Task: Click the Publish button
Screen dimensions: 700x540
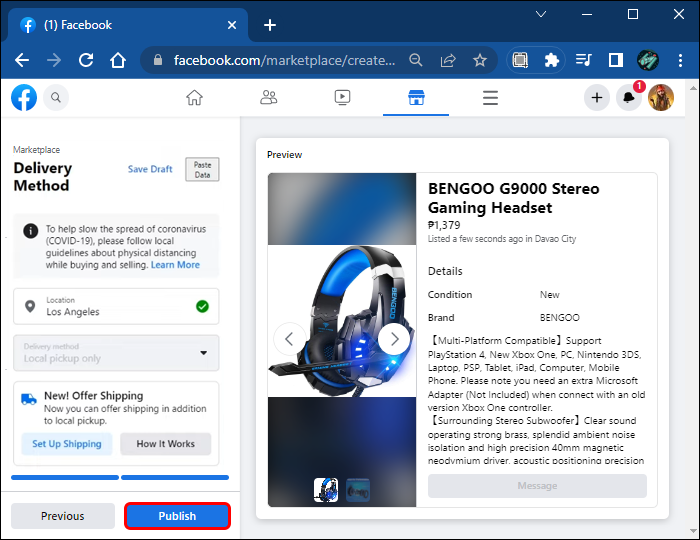Action: (177, 516)
